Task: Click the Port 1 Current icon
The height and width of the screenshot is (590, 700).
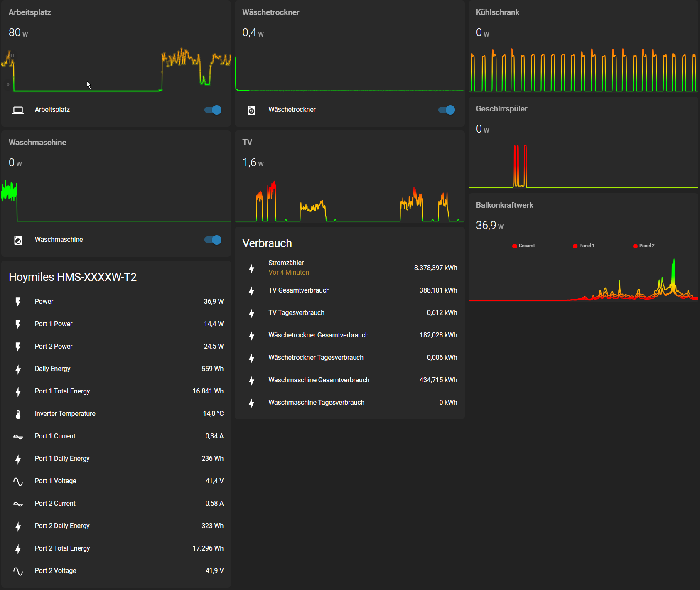Action: [18, 436]
